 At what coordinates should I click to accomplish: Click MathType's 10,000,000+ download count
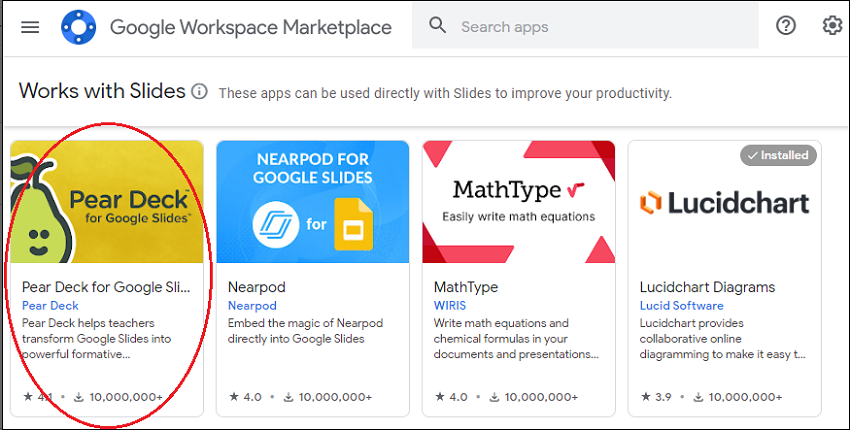point(534,397)
